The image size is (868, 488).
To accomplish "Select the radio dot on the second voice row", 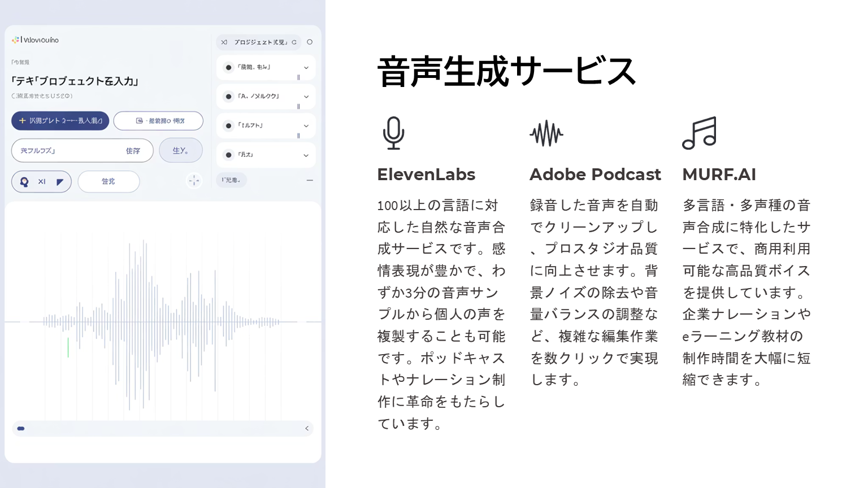I will (228, 97).
